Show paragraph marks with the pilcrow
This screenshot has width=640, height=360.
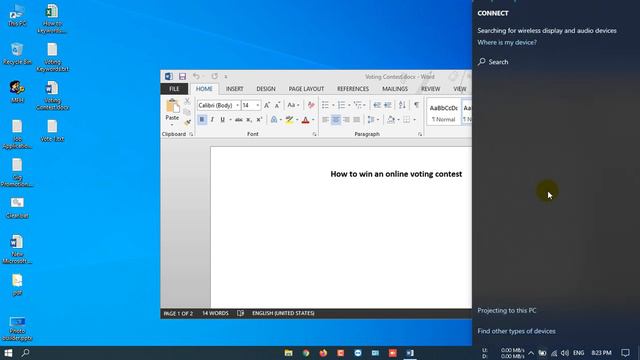tap(416, 105)
